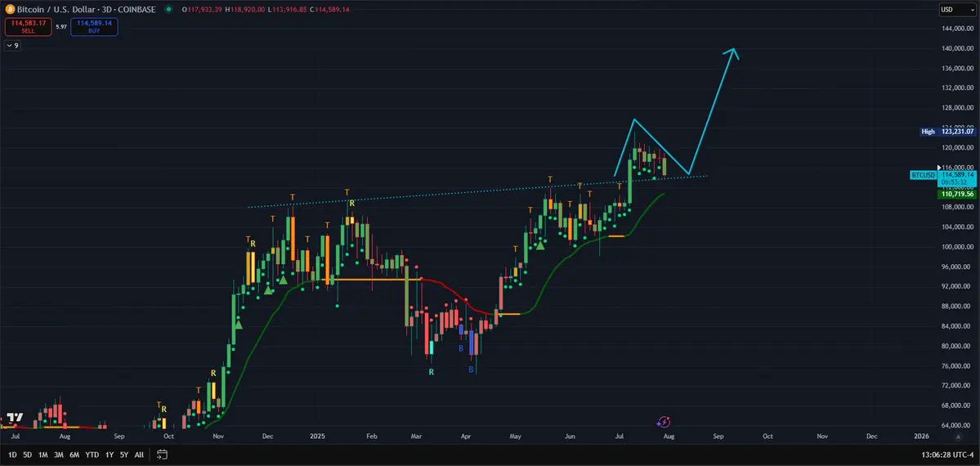The width and height of the screenshot is (980, 466).
Task: Select the 5D time range
Action: 28,455
